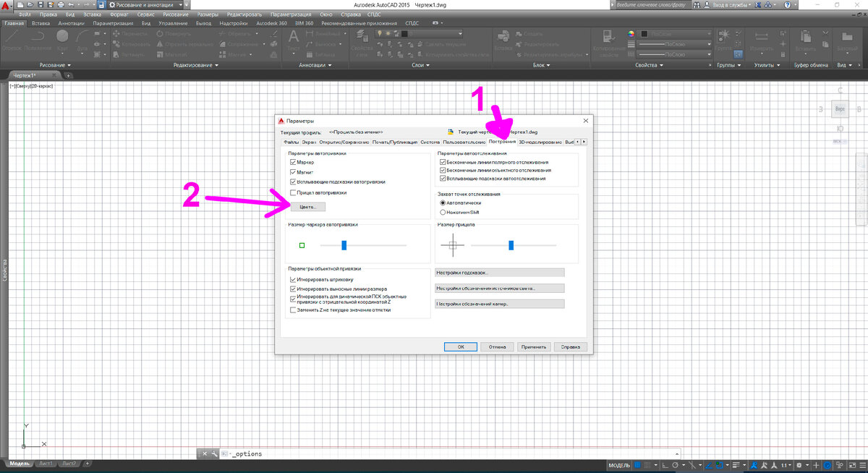Open the Печать/Публикация tab
This screenshot has height=473, width=868.
coord(395,142)
